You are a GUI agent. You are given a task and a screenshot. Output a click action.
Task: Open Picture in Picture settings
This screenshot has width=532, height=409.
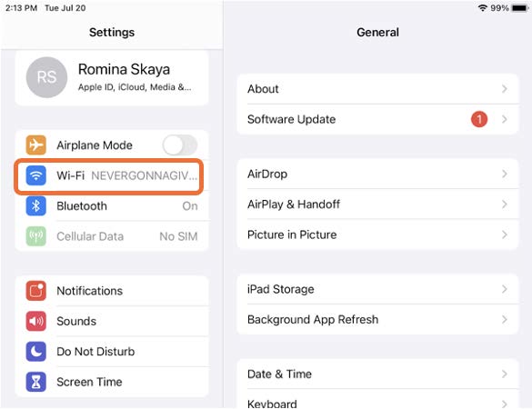pos(377,234)
